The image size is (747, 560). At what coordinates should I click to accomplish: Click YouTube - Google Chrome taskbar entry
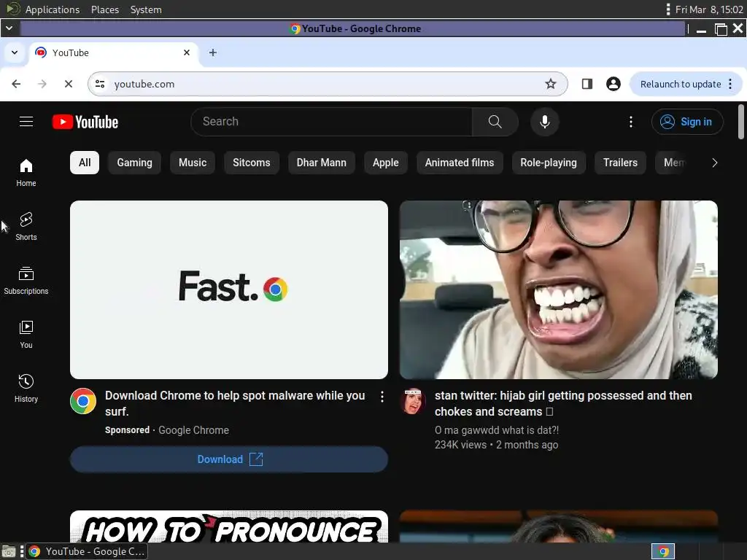click(87, 551)
